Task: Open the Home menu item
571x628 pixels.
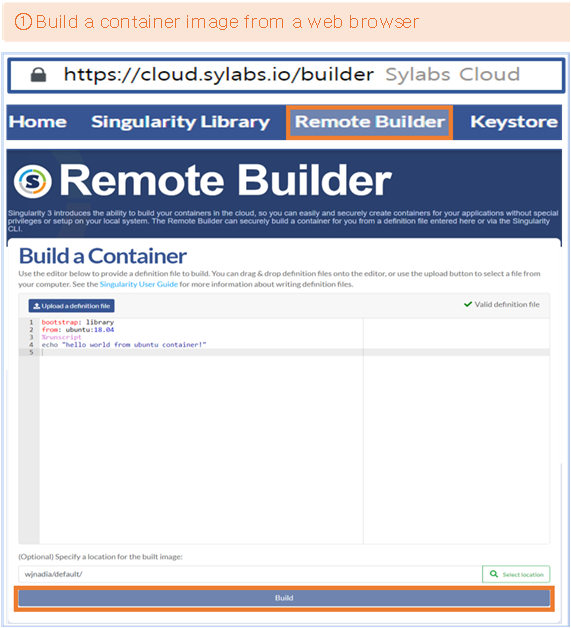Action: [x=38, y=122]
